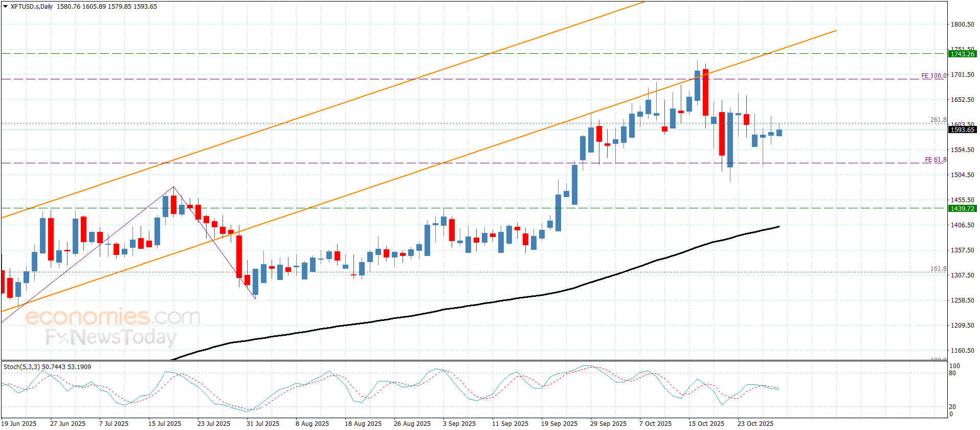This screenshot has height=430, width=980.
Task: Open the dropdown arrow beside XPTUSD.s title
Action: [5, 7]
